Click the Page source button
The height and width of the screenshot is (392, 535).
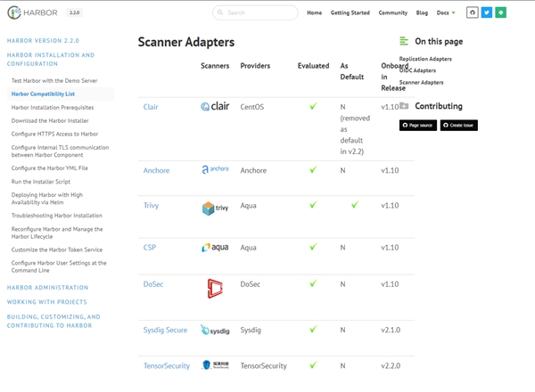click(417, 126)
